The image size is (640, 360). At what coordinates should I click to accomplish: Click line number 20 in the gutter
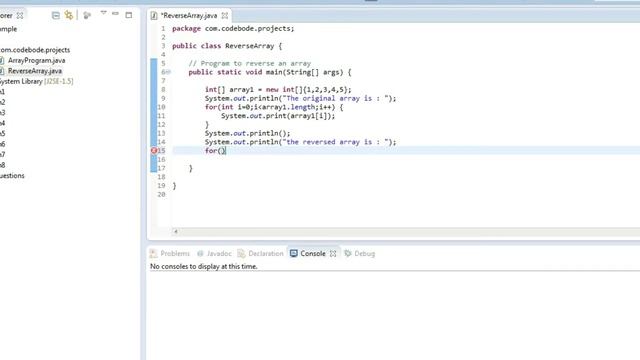tap(162, 194)
